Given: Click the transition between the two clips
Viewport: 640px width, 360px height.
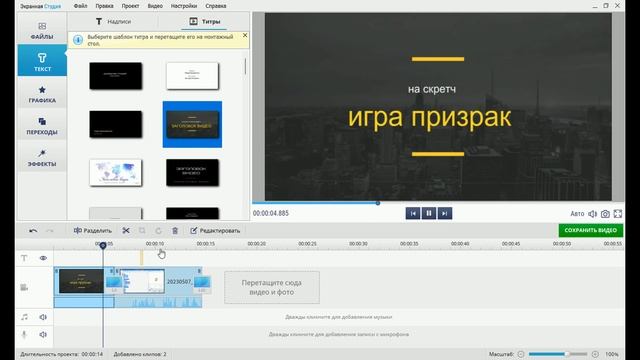Looking at the screenshot, I should tap(114, 283).
